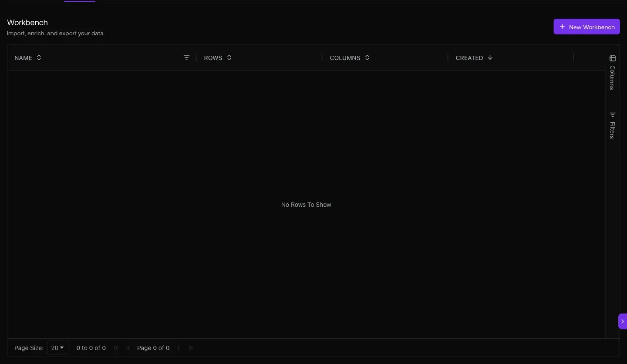Image resolution: width=627 pixels, height=364 pixels.
Task: Click the Filters panel funnel icon
Action: pos(613,115)
